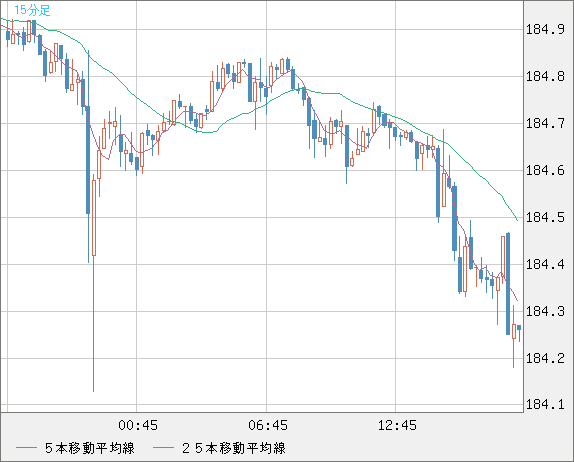Click the 06:45 time axis label
Image resolution: width=574 pixels, height=462 pixels.
click(x=268, y=425)
